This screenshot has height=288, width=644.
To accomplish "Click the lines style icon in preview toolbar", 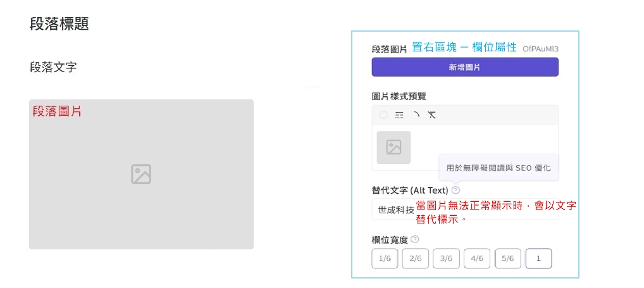I will (x=399, y=115).
